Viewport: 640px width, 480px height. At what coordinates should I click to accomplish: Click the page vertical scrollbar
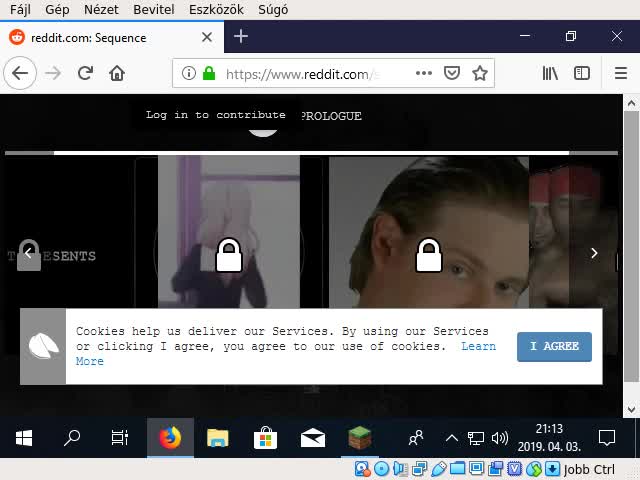point(630,250)
